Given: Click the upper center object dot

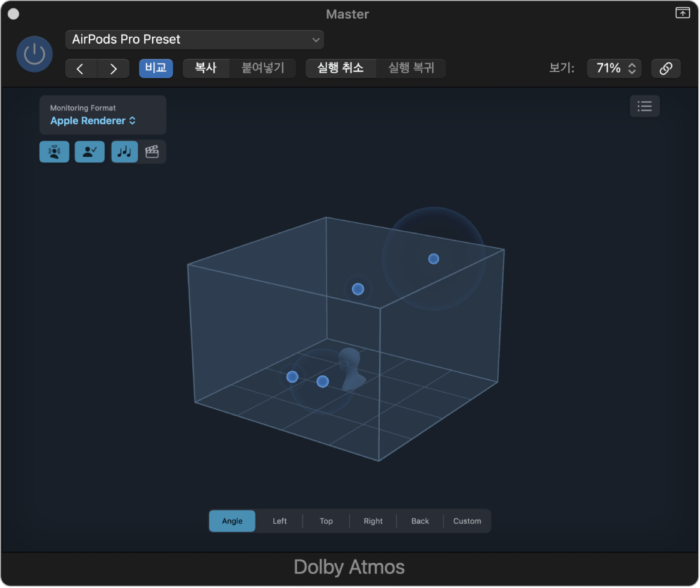Looking at the screenshot, I should 358,289.
